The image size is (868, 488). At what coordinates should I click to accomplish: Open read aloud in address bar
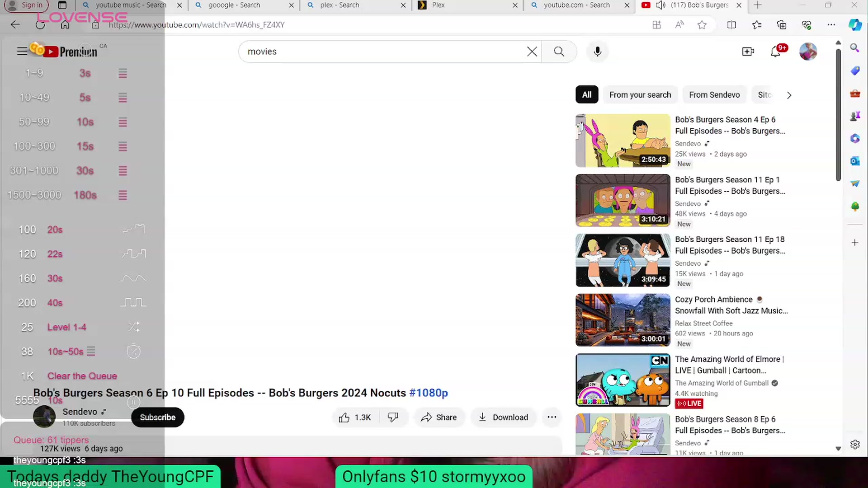point(679,25)
